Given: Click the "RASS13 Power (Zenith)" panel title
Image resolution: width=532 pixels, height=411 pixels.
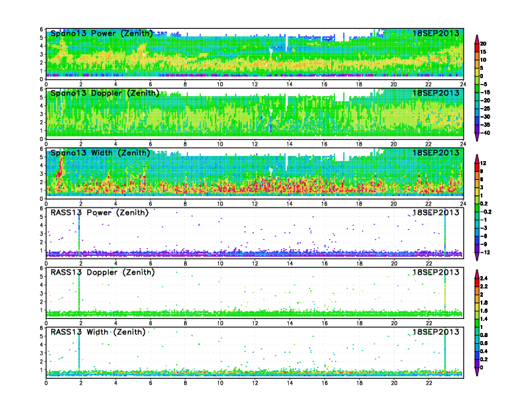Looking at the screenshot, I should tap(99, 213).
